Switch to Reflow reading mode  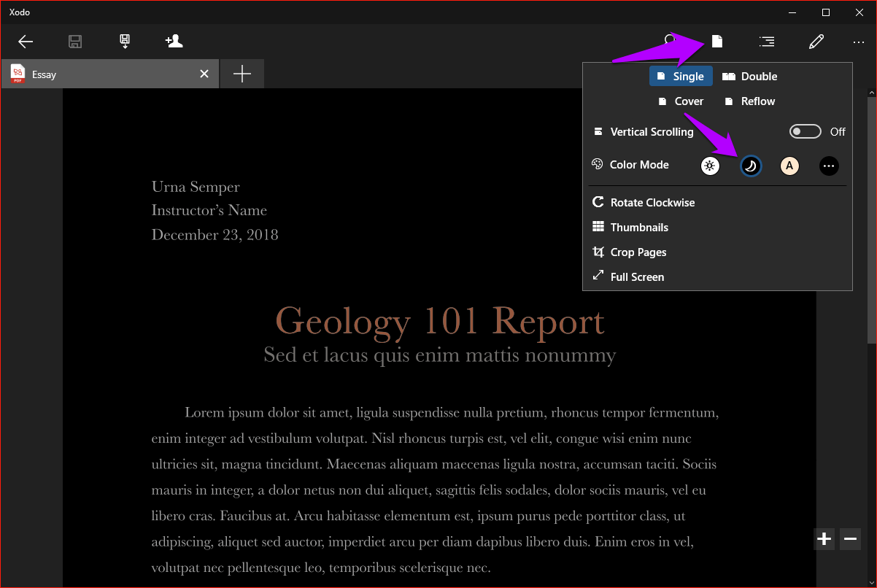(x=749, y=101)
